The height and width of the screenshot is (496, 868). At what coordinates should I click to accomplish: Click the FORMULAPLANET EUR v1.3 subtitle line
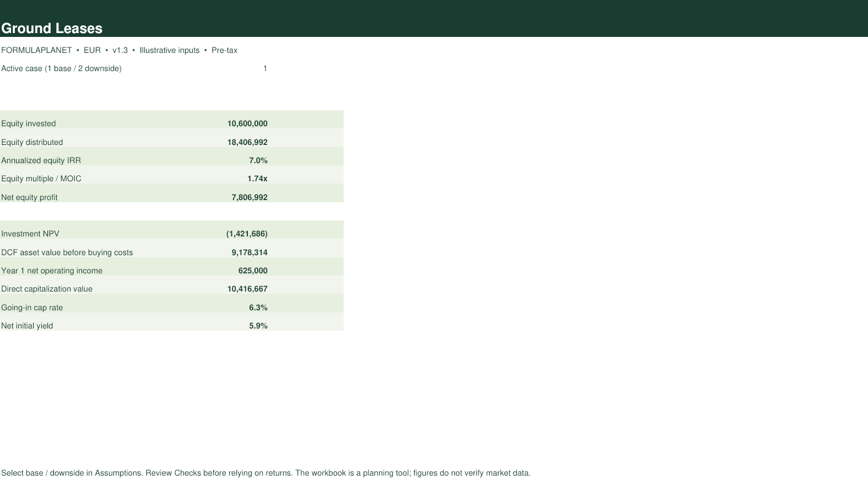click(119, 50)
